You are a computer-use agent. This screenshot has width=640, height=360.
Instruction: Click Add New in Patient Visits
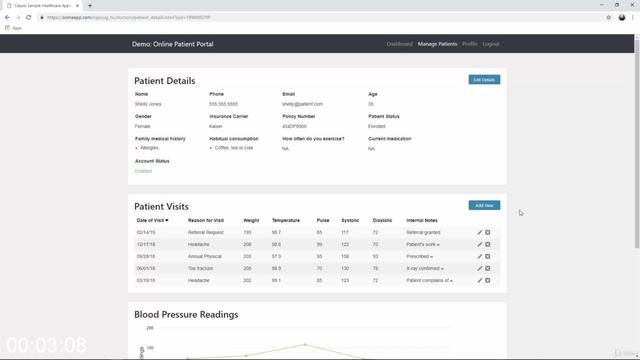coord(484,205)
